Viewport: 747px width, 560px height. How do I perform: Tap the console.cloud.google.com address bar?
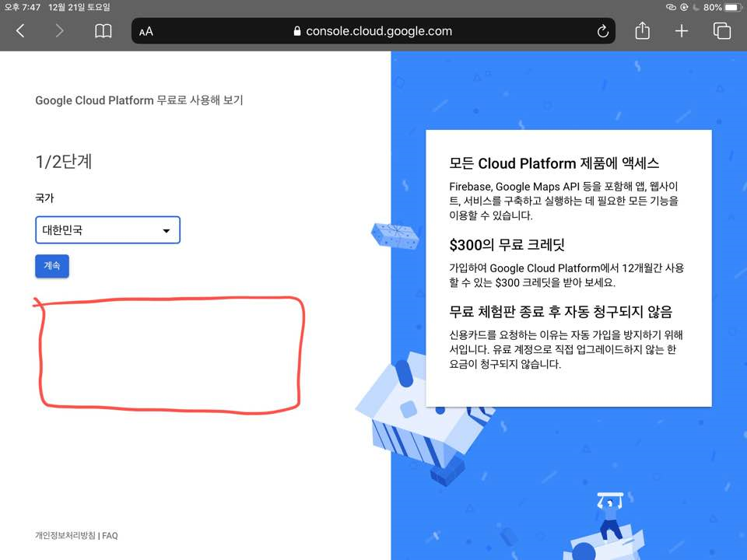(x=373, y=31)
